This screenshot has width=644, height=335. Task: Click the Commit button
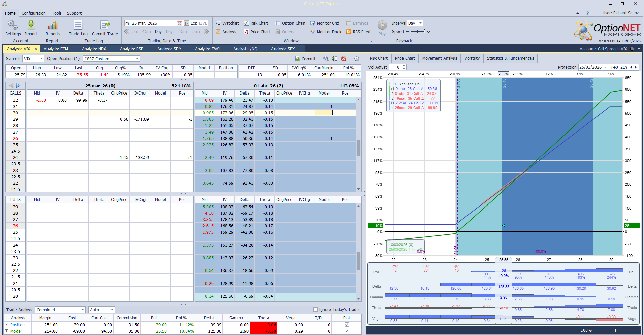pyautogui.click(x=305, y=58)
